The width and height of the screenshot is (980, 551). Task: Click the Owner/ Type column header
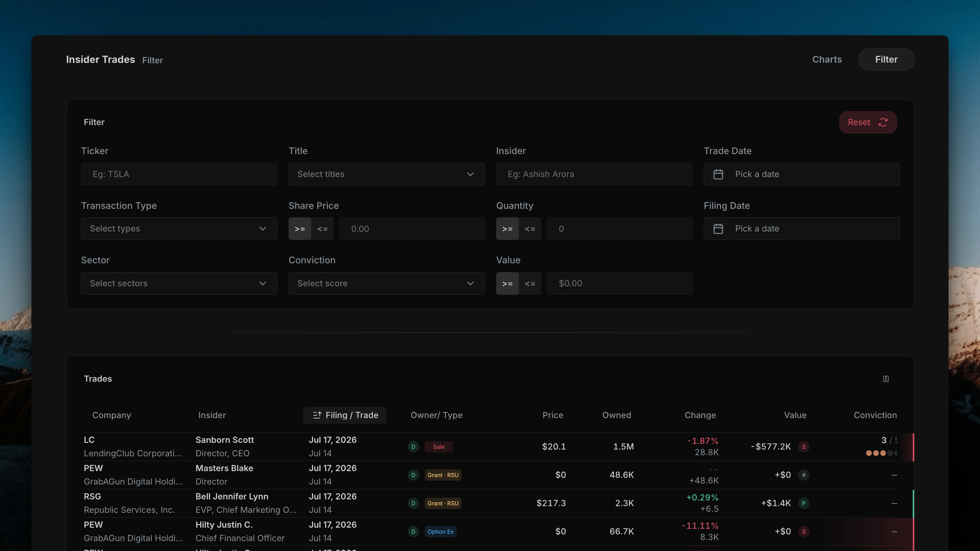pyautogui.click(x=436, y=415)
